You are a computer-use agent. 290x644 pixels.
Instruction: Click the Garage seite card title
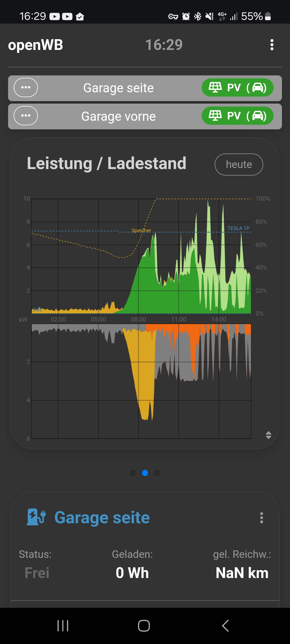102,518
